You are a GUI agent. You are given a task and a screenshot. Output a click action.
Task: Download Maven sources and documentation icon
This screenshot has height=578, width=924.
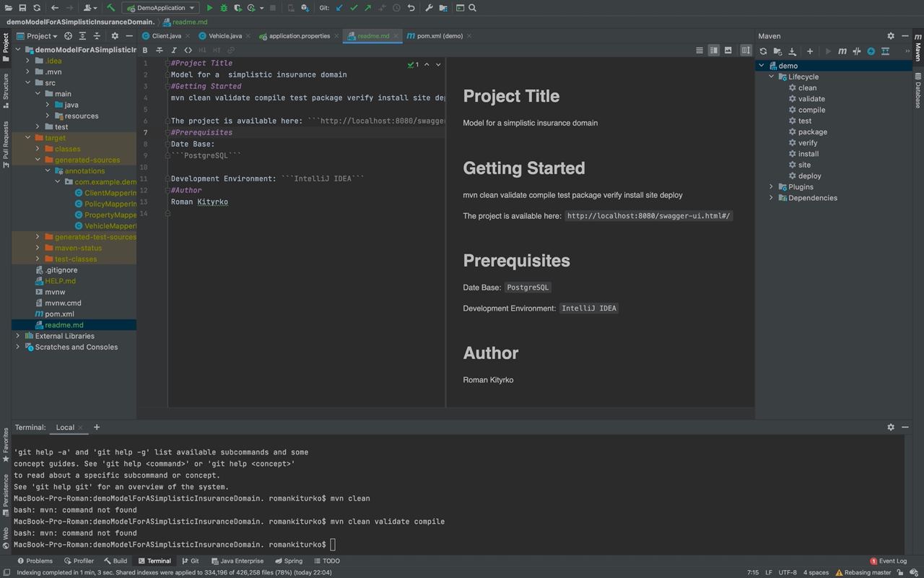pyautogui.click(x=792, y=51)
